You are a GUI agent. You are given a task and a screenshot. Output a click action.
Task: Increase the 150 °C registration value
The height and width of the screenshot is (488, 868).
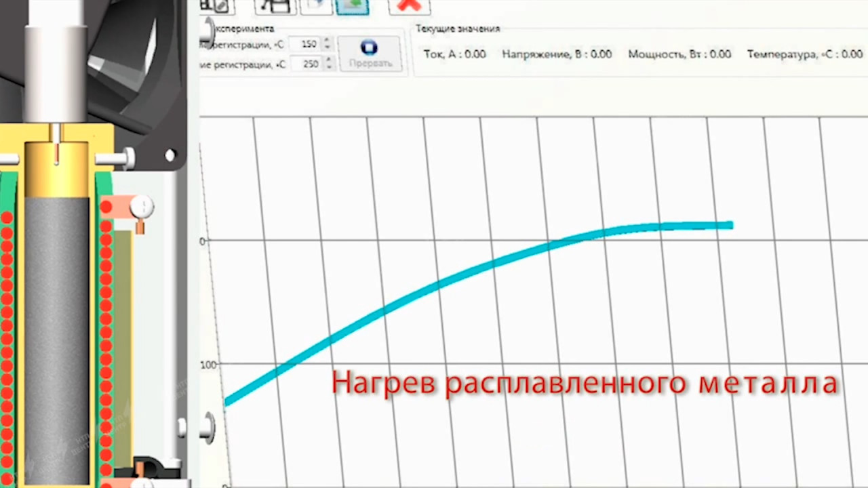pos(328,41)
